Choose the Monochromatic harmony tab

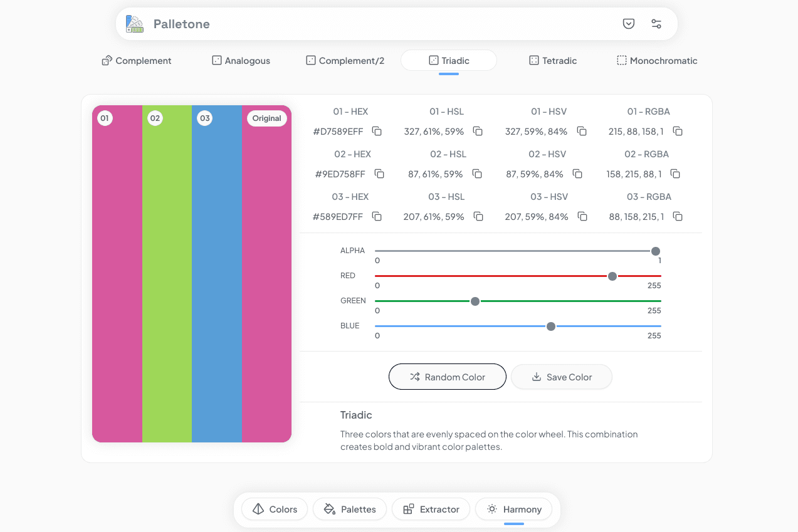click(x=656, y=61)
